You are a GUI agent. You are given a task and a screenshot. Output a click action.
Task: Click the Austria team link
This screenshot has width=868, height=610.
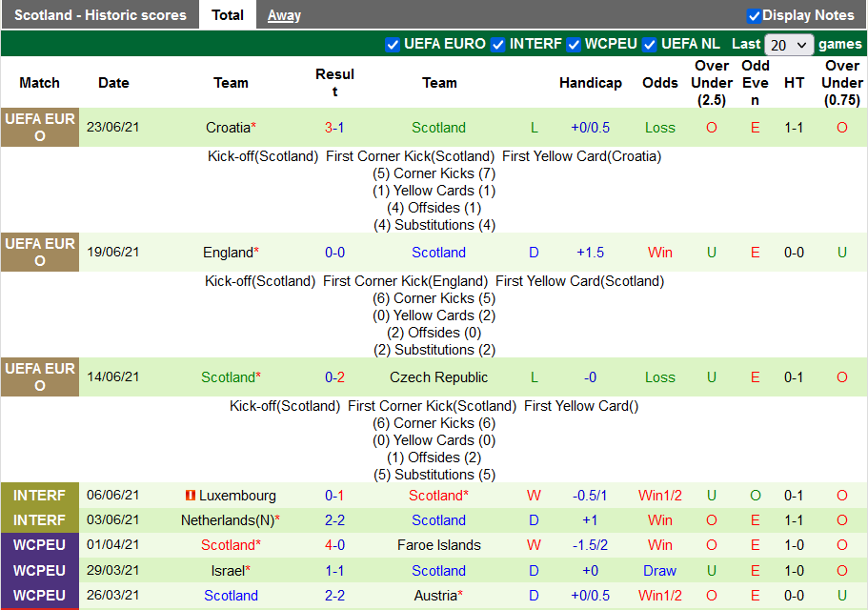435,596
